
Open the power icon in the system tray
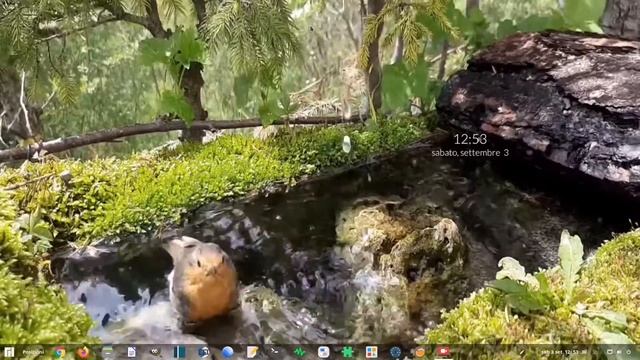(629, 352)
